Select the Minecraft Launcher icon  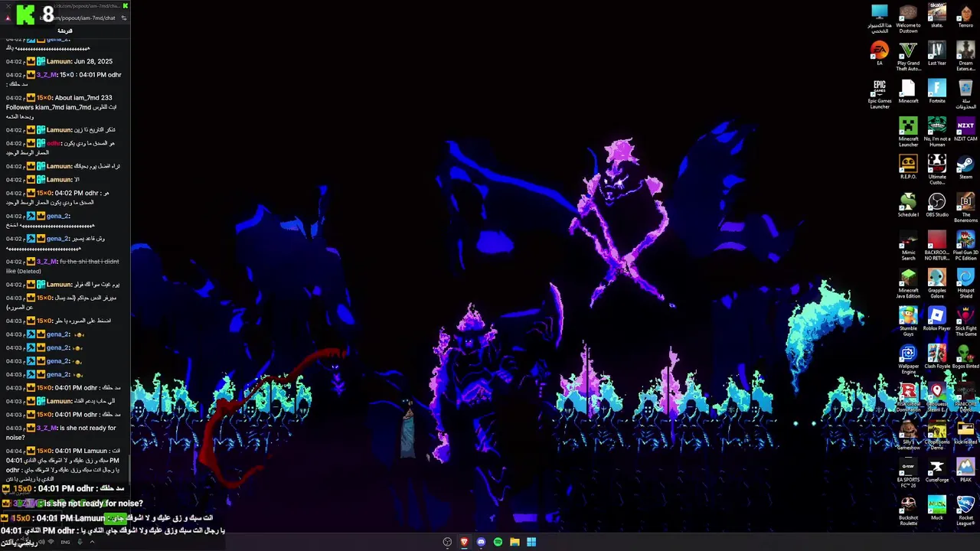908,132
